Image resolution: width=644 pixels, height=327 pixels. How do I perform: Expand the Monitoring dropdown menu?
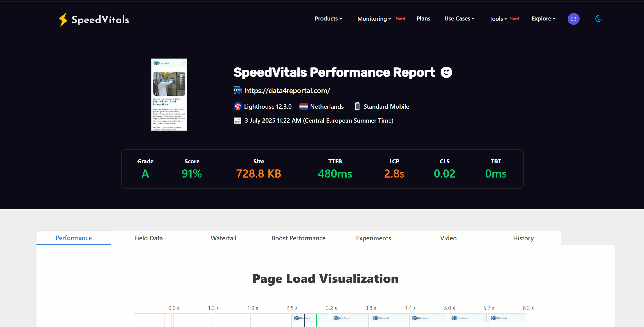(374, 19)
